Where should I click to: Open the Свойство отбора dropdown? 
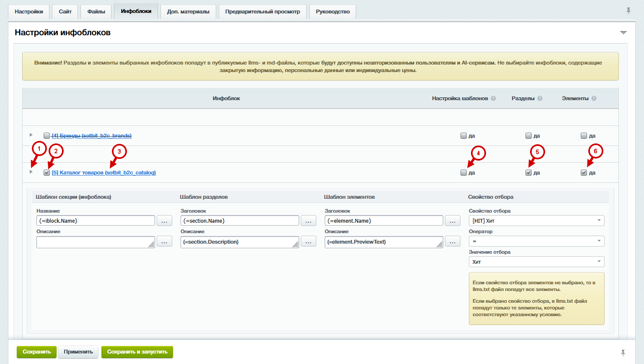pos(536,221)
